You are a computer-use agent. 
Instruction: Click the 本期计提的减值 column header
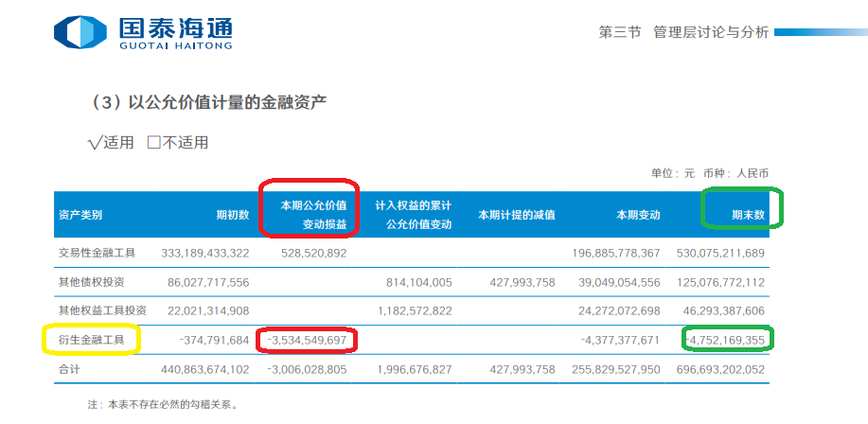tap(517, 215)
